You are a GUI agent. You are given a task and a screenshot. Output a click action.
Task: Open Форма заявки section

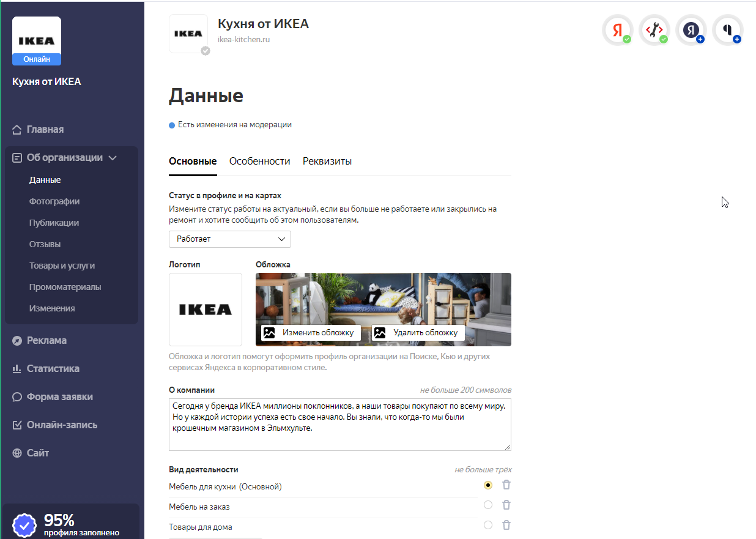coord(59,397)
